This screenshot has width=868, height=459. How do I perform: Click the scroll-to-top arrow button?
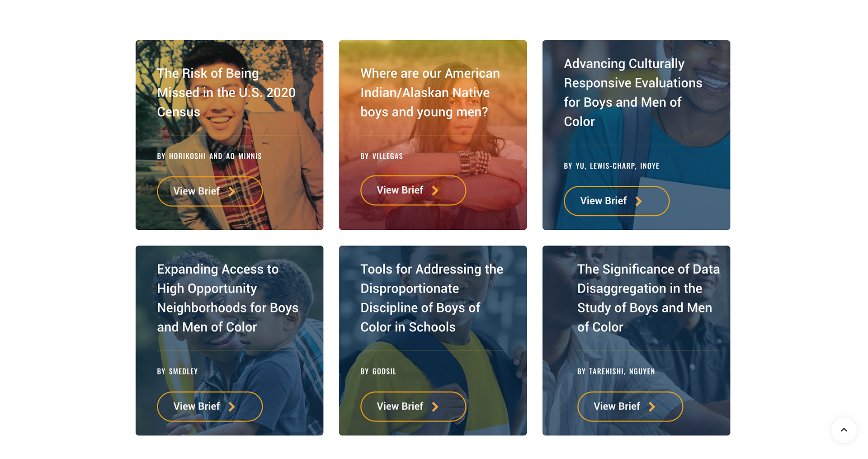click(844, 430)
